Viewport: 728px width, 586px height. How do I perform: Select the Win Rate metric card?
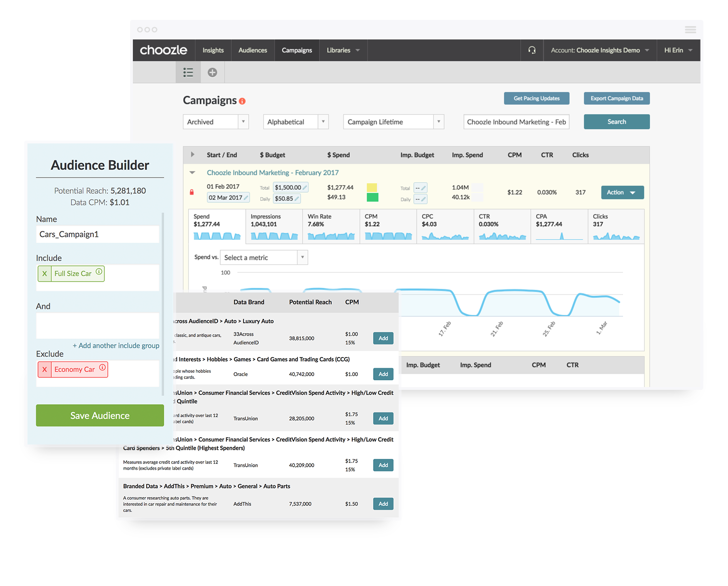(x=331, y=227)
